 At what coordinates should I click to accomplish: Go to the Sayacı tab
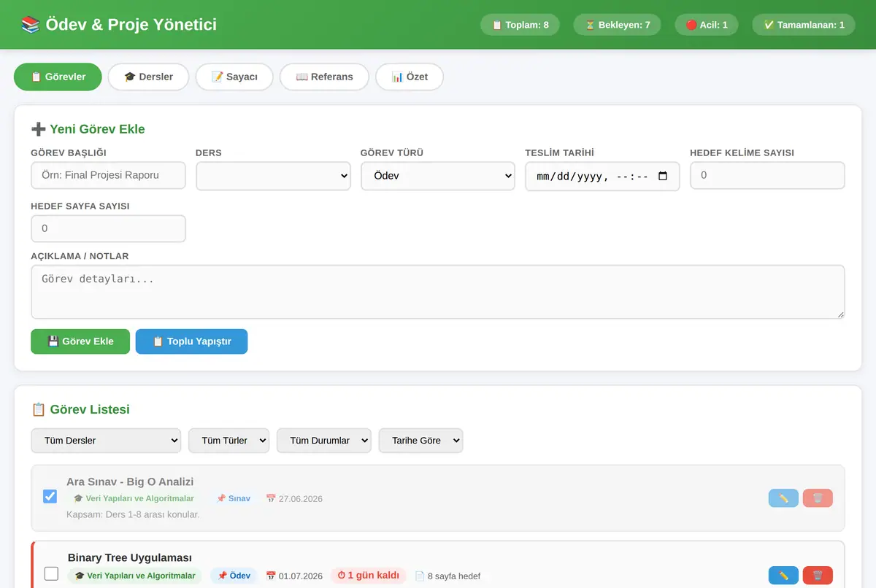234,77
